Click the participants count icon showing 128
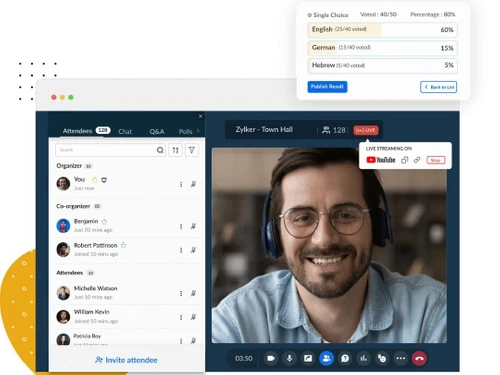500x375 pixels. (326, 130)
